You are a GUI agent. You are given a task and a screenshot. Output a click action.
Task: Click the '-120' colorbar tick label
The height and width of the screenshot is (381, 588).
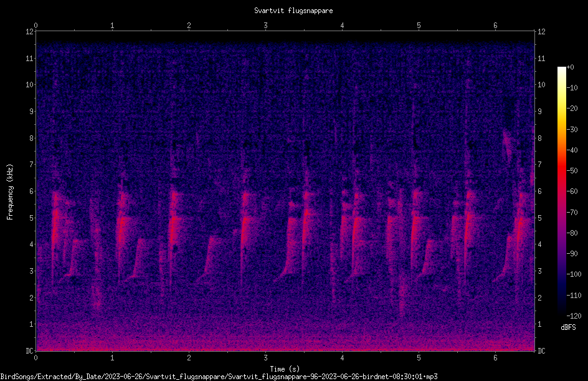click(574, 316)
